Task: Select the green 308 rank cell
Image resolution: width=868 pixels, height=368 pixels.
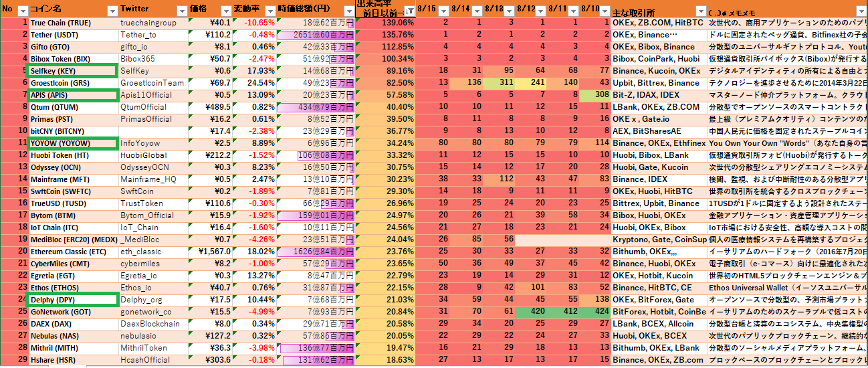Action: click(x=595, y=95)
